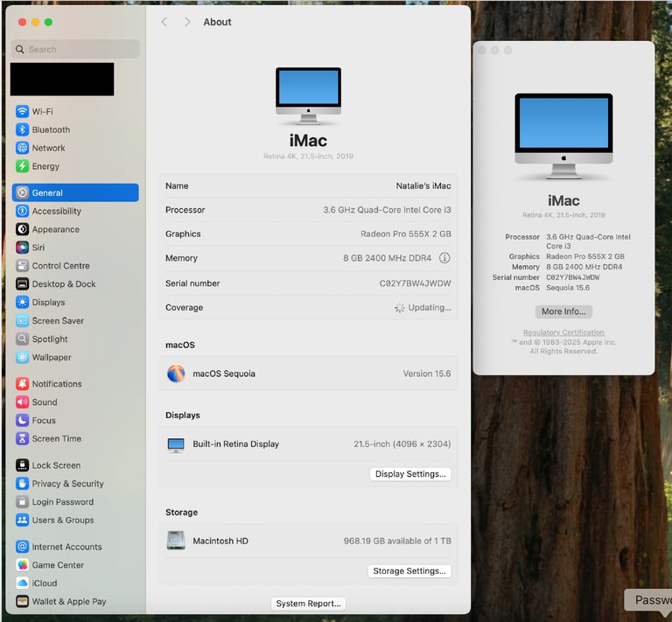
Task: Go forward with the right chevron
Action: coord(187,22)
